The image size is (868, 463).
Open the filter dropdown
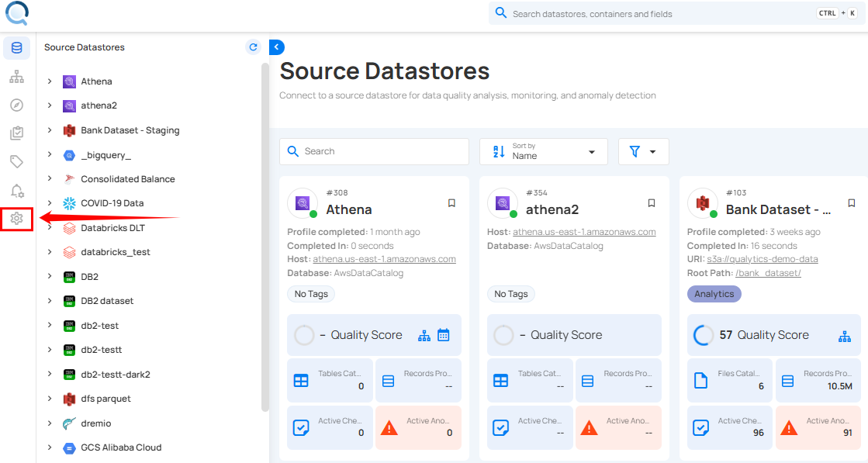(x=643, y=151)
